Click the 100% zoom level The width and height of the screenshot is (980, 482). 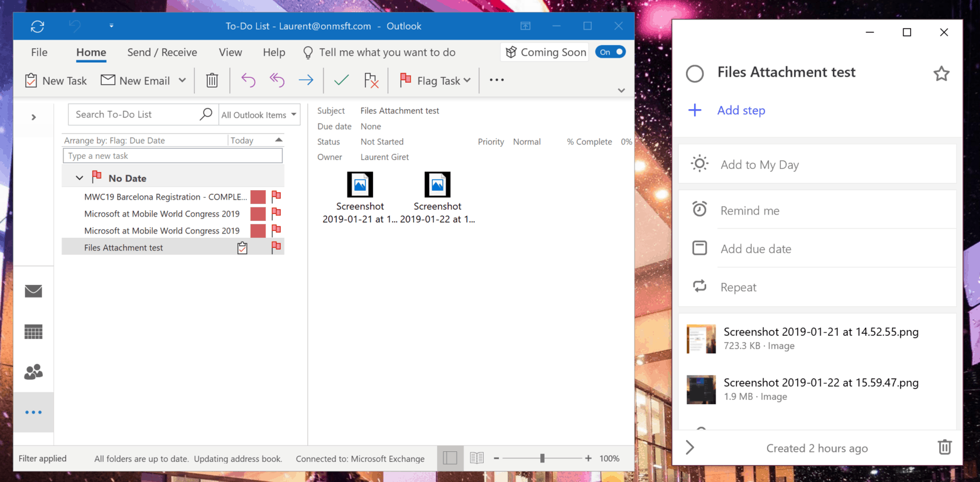click(x=609, y=459)
